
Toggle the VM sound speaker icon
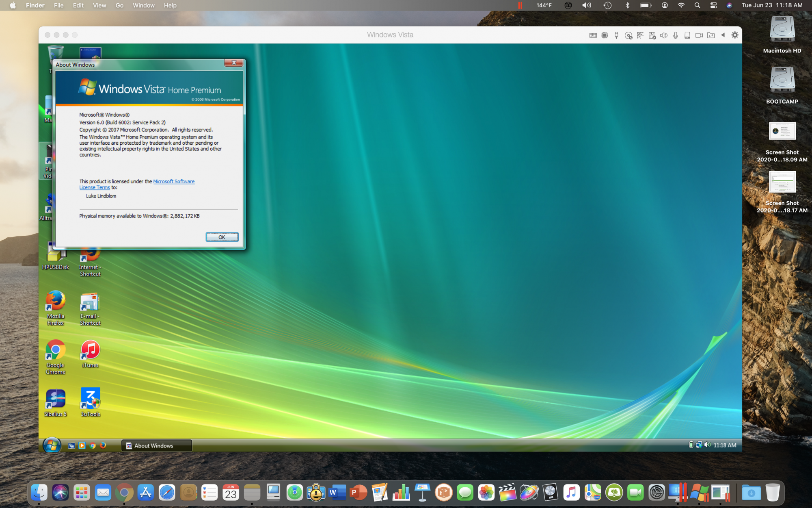click(x=664, y=35)
